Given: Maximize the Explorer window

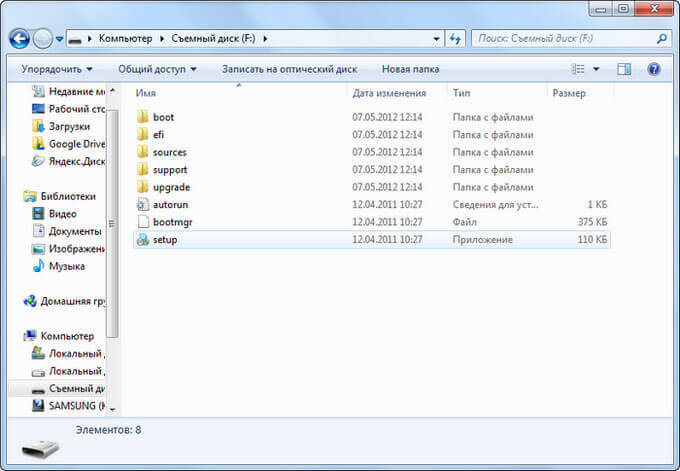Looking at the screenshot, I should coord(624,8).
